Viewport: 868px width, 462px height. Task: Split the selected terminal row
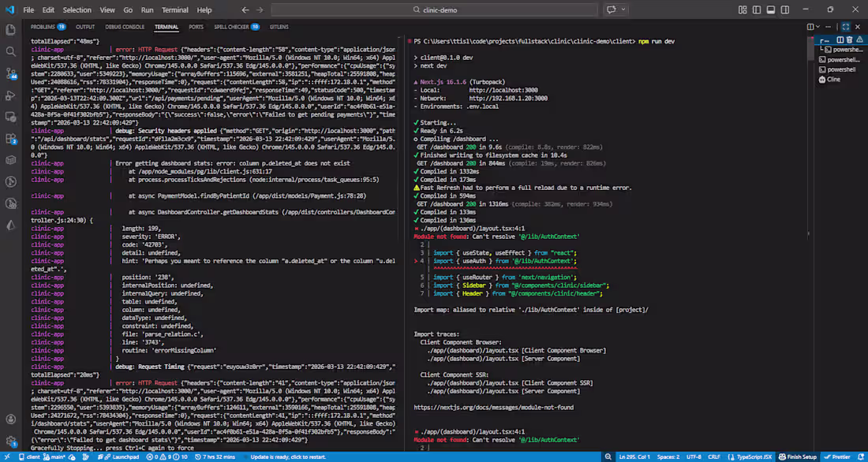[840, 39]
